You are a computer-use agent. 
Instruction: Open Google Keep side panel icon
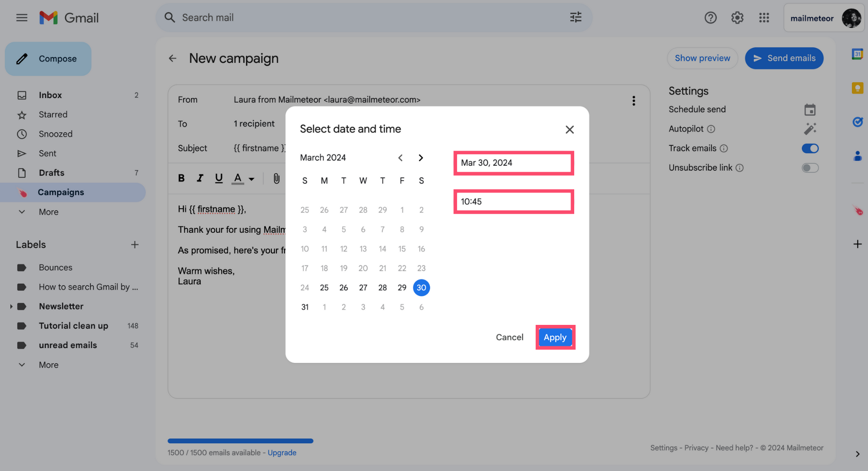click(x=857, y=88)
